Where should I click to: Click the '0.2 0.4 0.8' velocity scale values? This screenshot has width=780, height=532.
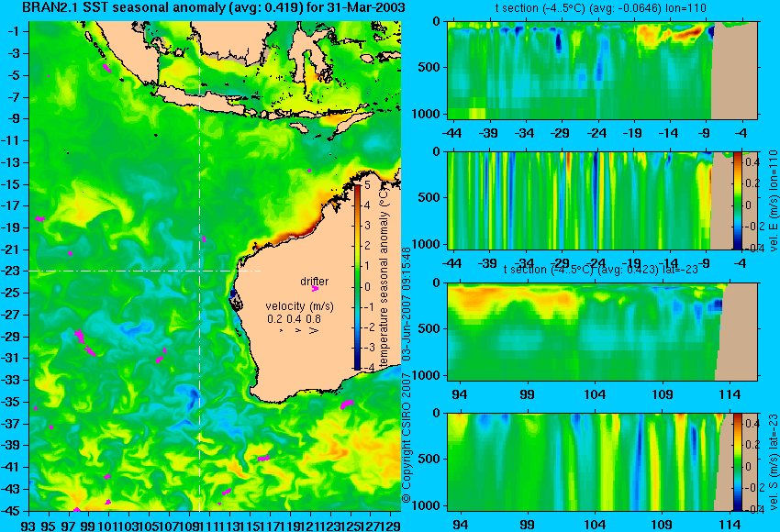coord(294,318)
